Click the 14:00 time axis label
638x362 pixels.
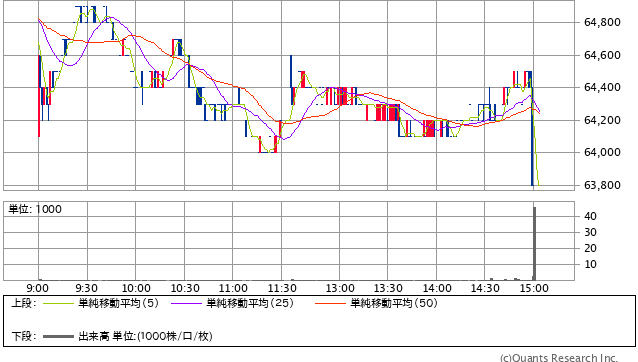click(437, 288)
